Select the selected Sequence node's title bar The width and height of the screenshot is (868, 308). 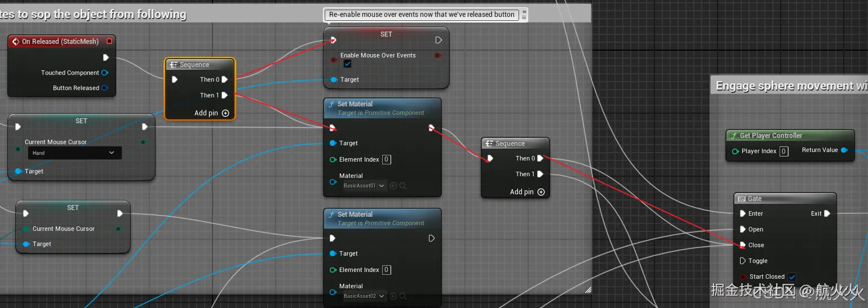(x=200, y=65)
